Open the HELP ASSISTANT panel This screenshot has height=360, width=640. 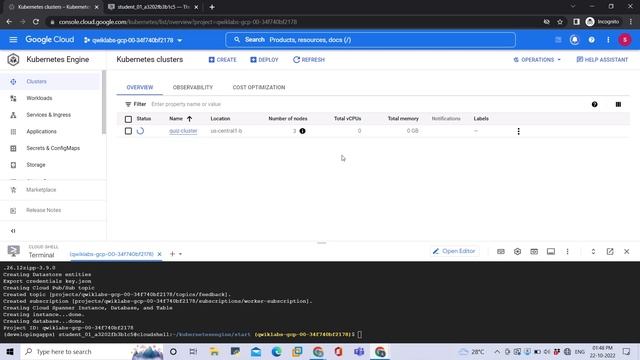tap(602, 60)
